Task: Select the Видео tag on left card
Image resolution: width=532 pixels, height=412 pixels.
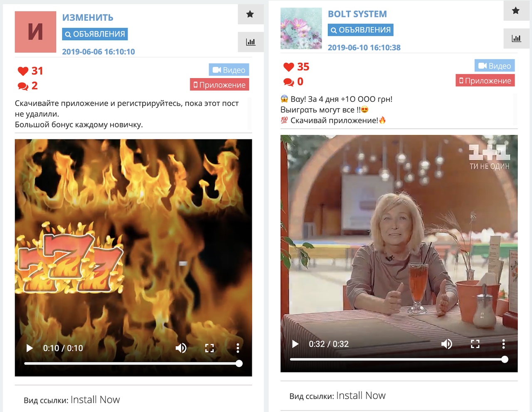Action: [x=229, y=70]
